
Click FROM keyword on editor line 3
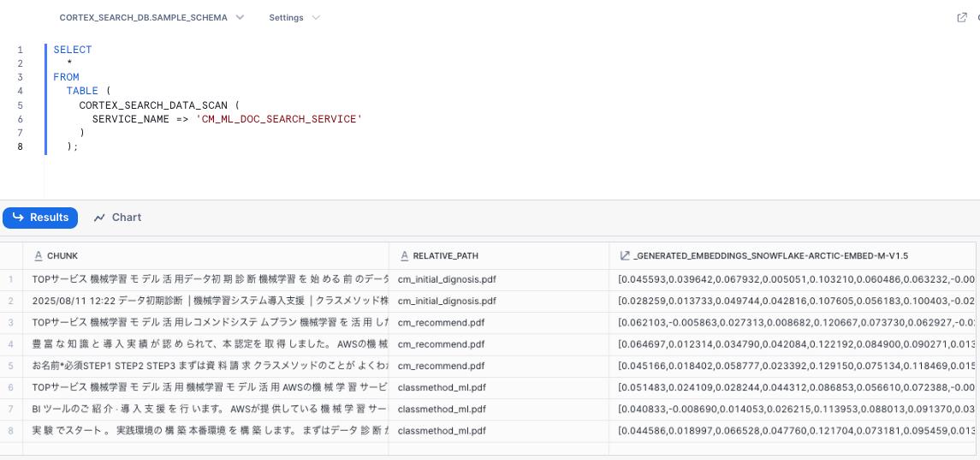click(66, 77)
